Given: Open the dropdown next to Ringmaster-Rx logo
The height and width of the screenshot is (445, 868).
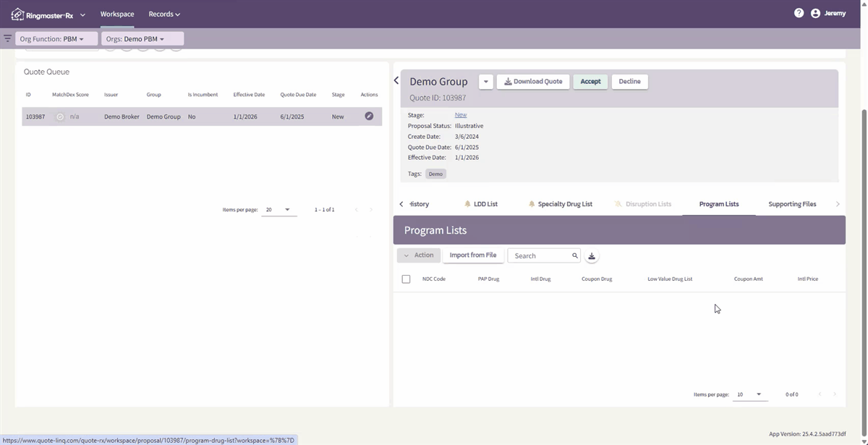Looking at the screenshot, I should tap(82, 14).
